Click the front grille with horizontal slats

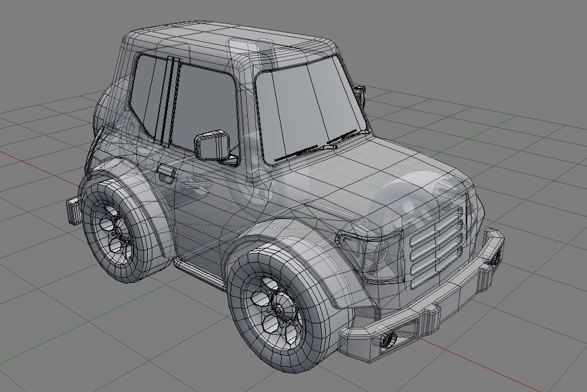436,248
